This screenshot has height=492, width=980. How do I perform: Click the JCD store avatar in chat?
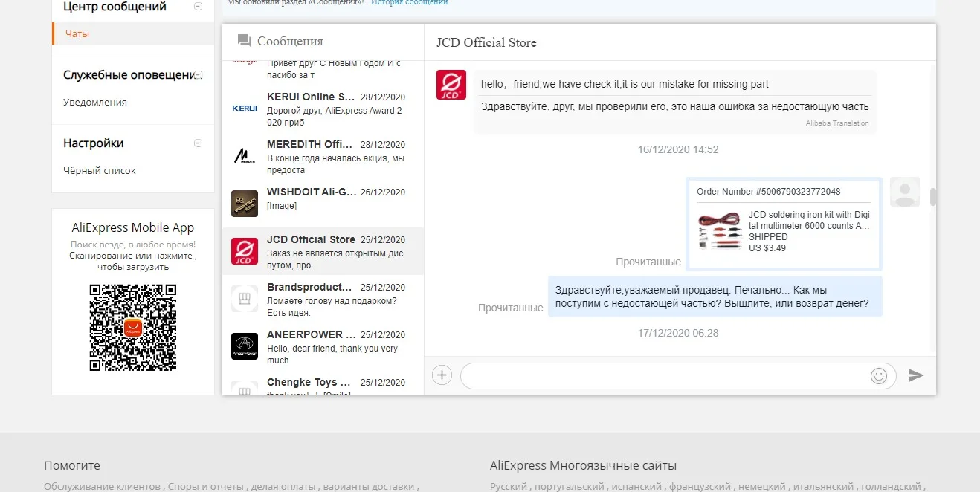coord(451,85)
